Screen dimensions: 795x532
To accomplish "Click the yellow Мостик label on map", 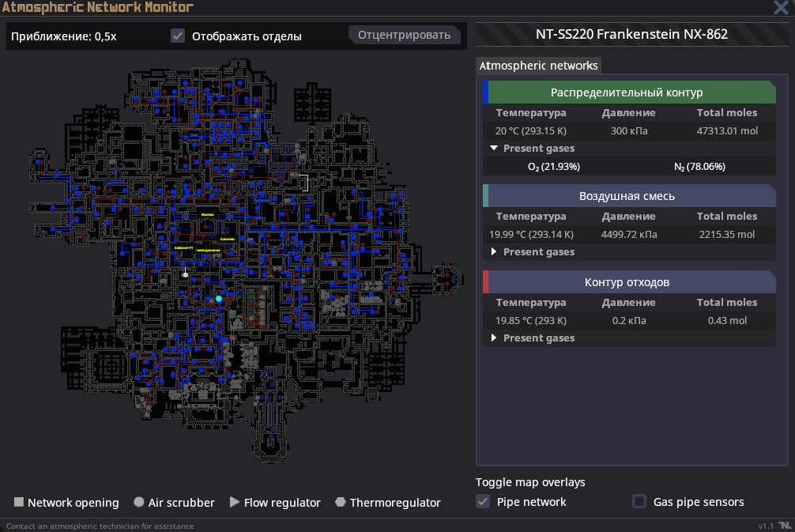I will pyautogui.click(x=208, y=214).
